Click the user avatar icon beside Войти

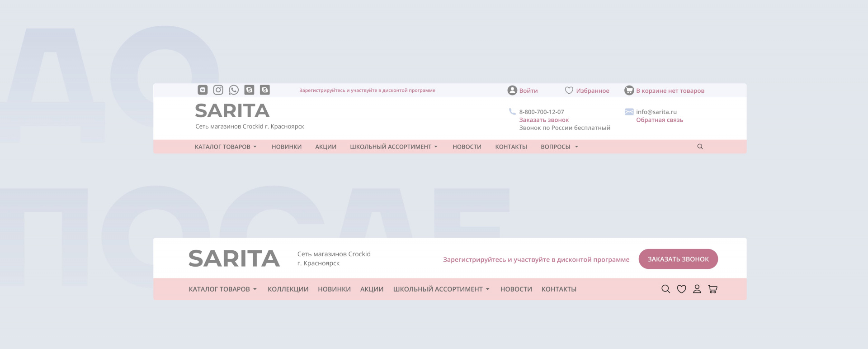coord(512,91)
